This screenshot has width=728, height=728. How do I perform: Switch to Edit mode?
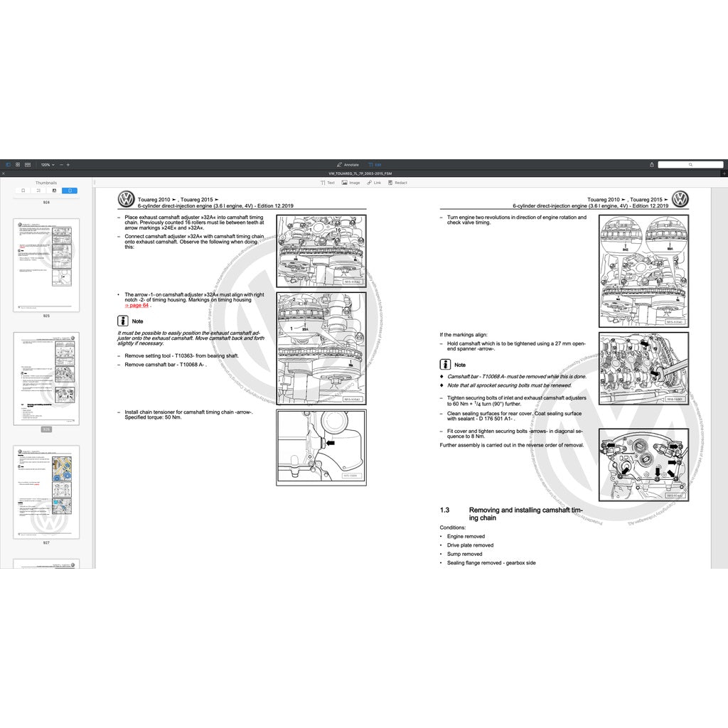tap(375, 164)
